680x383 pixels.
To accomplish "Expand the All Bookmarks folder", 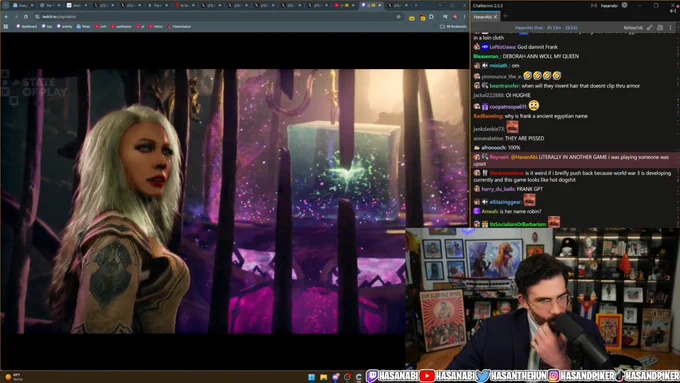I will point(453,26).
